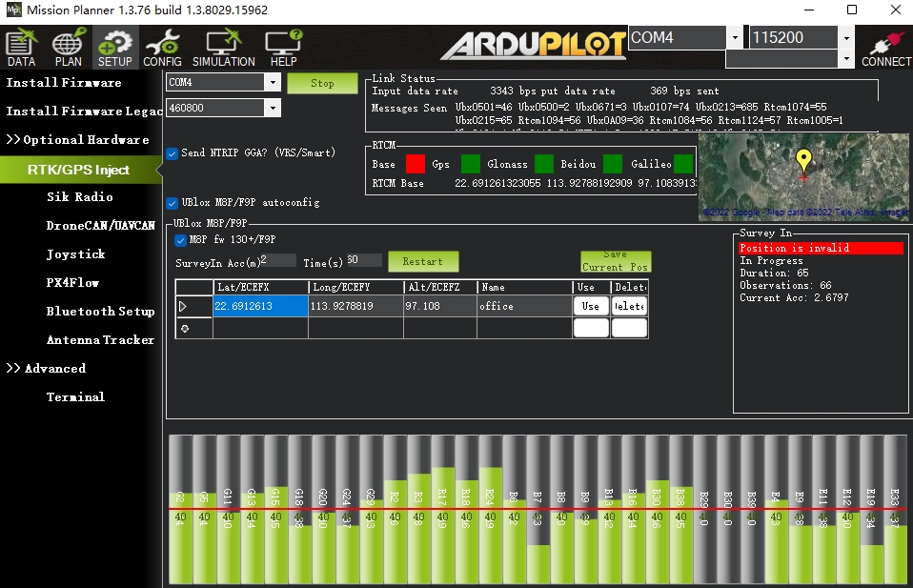Select the office name cell

(524, 306)
